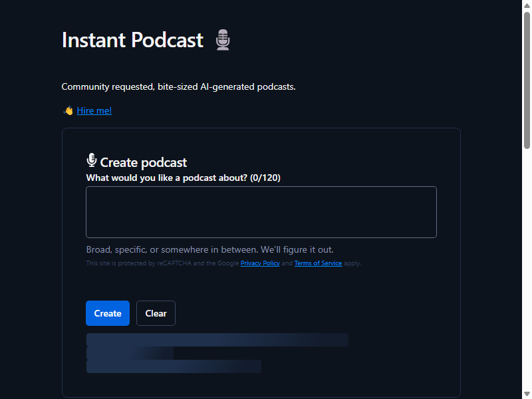Click the microphone icon next to Create podcast

(x=92, y=160)
